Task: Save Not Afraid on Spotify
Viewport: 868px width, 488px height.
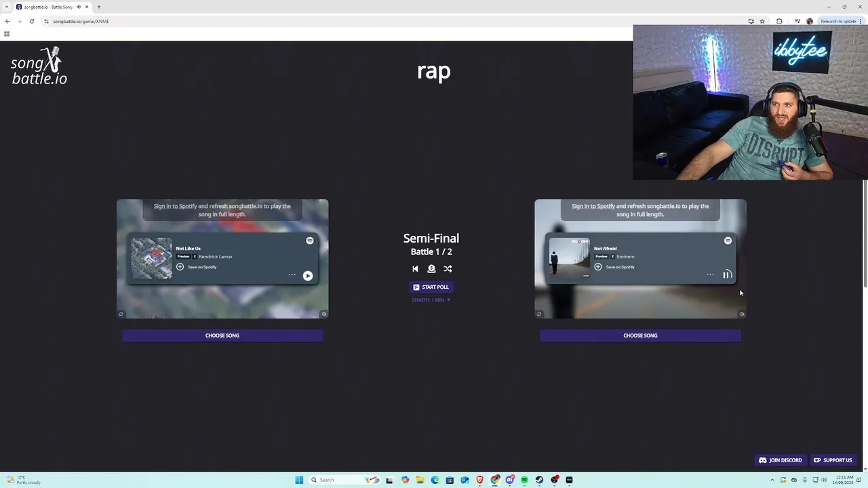Action: pos(614,267)
